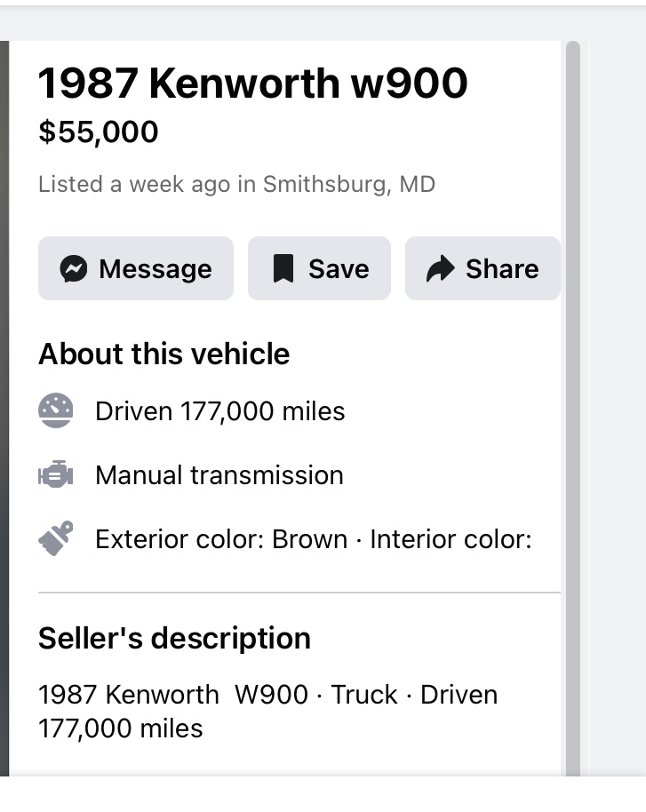Click the speedometer mileage icon
The height and width of the screenshot is (812, 646).
tap(56, 411)
